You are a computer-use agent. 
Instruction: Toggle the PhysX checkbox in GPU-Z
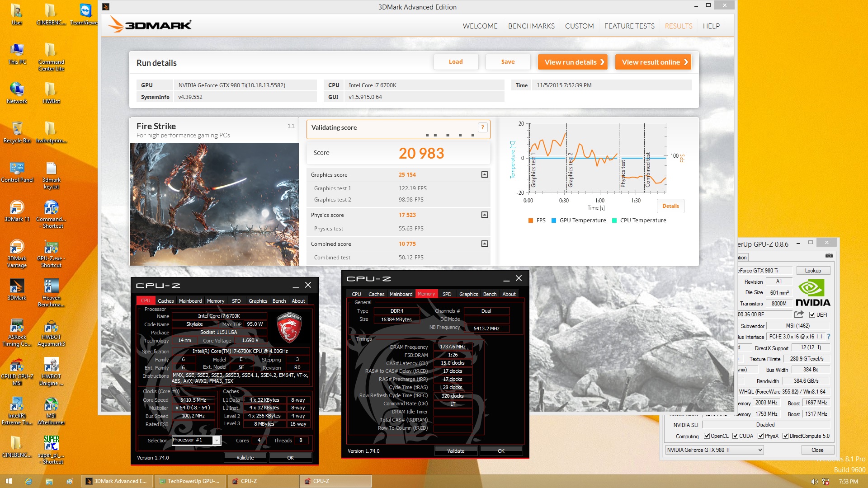coord(760,436)
